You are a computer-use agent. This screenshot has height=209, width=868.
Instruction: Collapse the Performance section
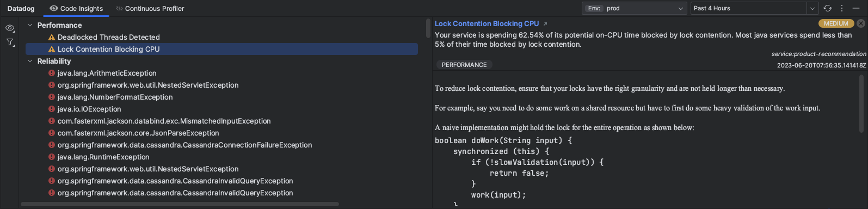pos(30,25)
